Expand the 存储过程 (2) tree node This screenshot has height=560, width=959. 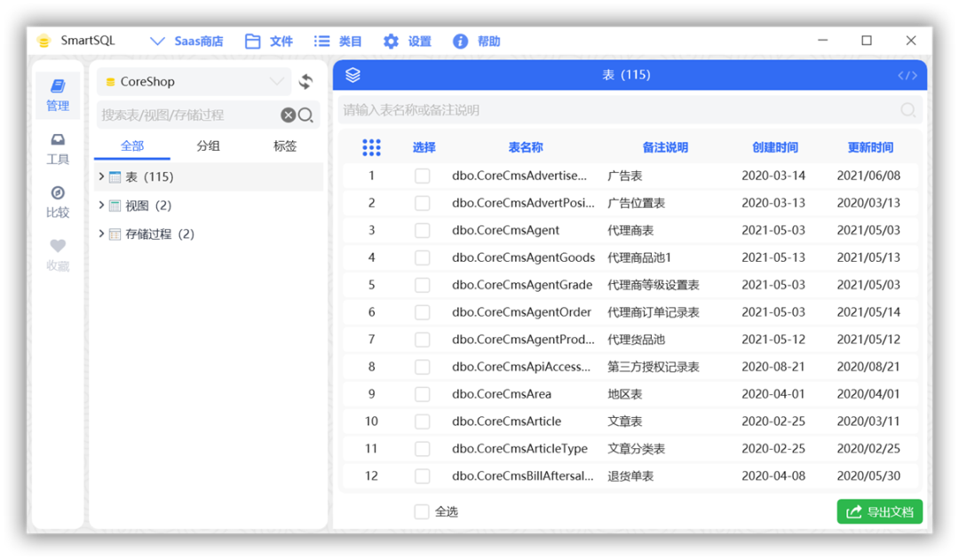(x=102, y=234)
